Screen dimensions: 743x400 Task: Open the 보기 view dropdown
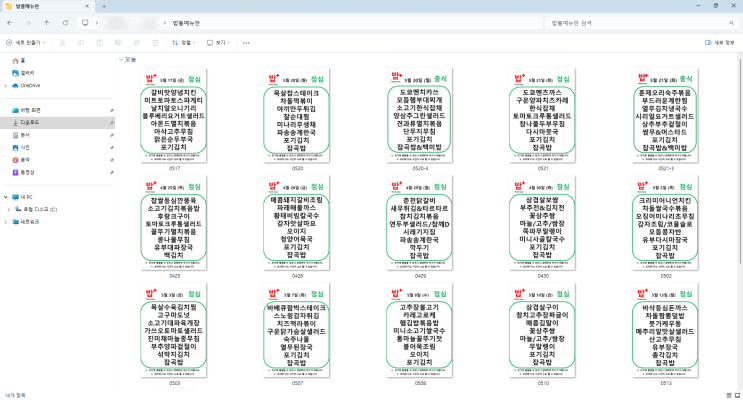[218, 43]
